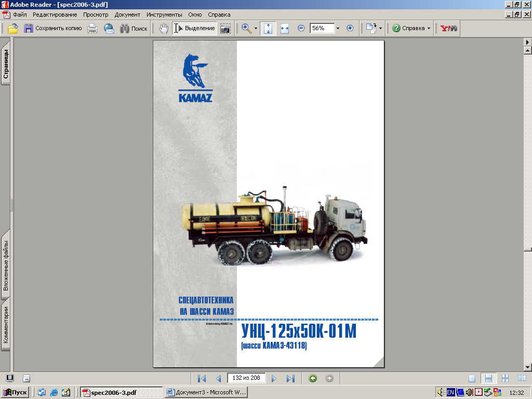
Task: Click the volume speaker tray icon
Action: click(441, 393)
